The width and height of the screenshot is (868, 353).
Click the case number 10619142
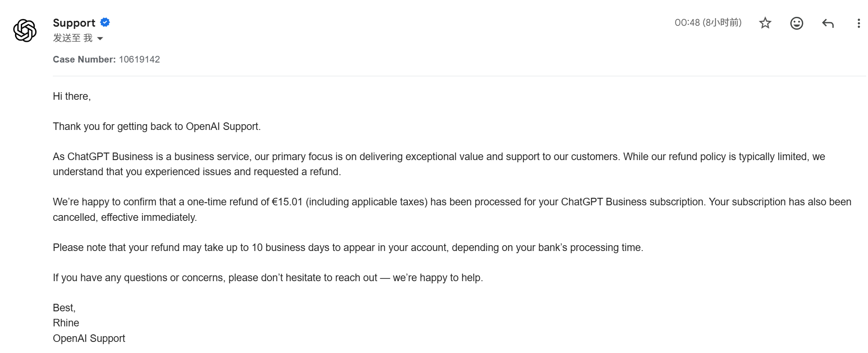(139, 59)
